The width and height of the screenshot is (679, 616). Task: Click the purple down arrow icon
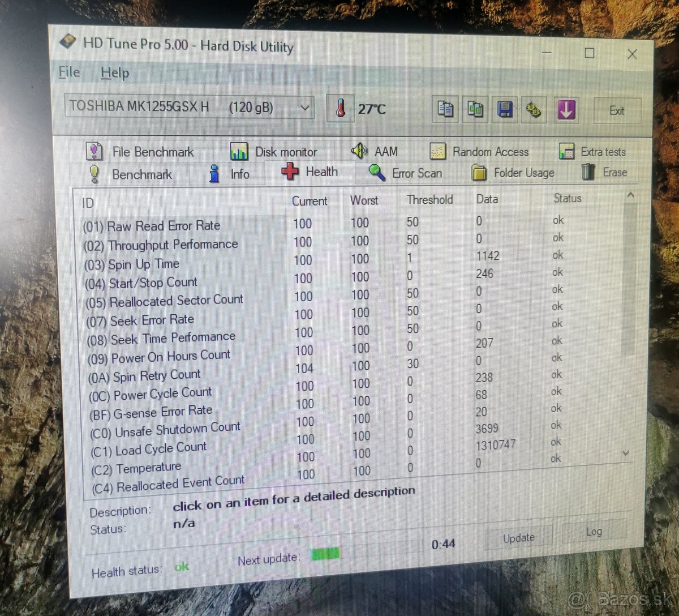click(x=566, y=110)
